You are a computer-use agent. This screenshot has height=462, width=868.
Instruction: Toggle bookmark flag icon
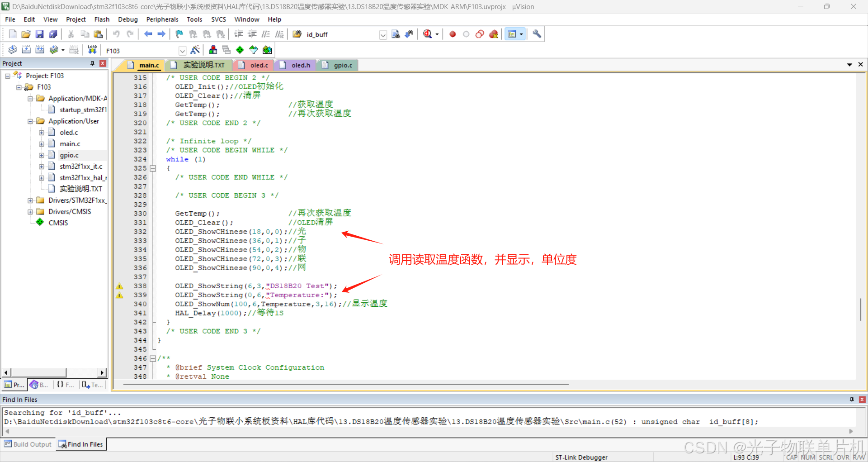click(x=179, y=34)
